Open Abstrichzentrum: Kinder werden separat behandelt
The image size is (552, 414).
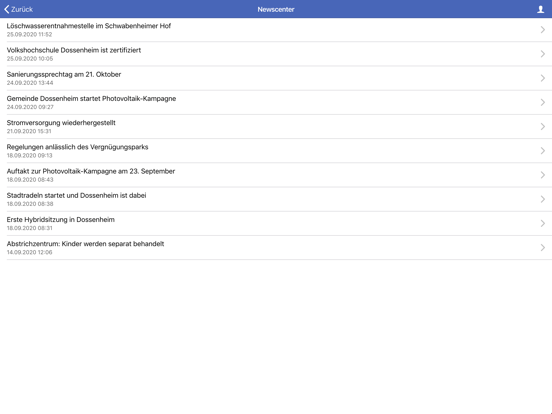click(85, 244)
